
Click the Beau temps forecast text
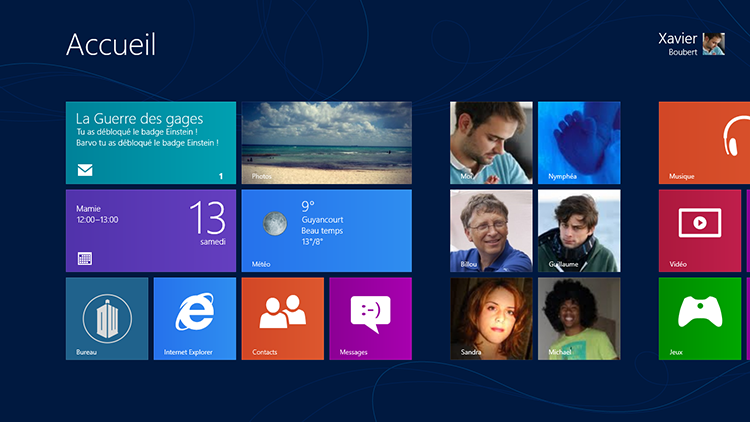[x=322, y=231]
